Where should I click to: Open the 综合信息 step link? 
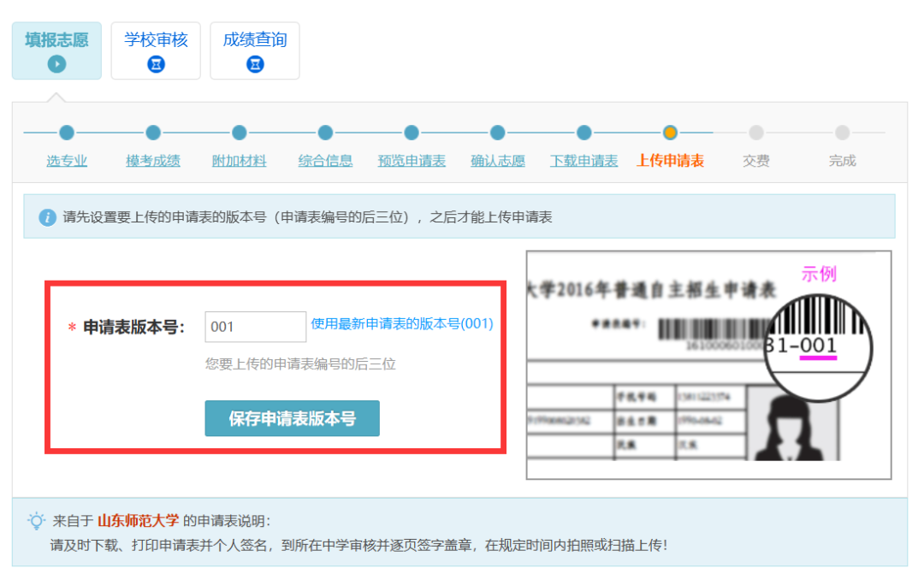[x=325, y=161]
